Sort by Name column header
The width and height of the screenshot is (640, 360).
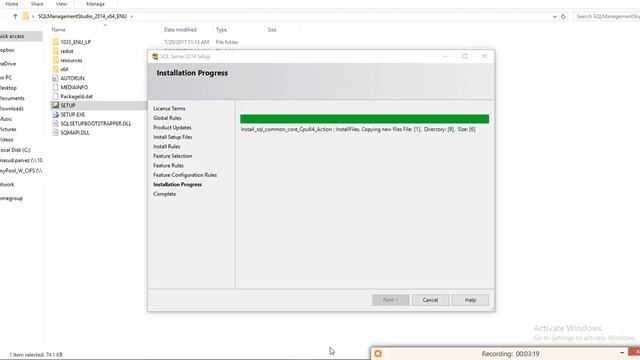[58, 30]
